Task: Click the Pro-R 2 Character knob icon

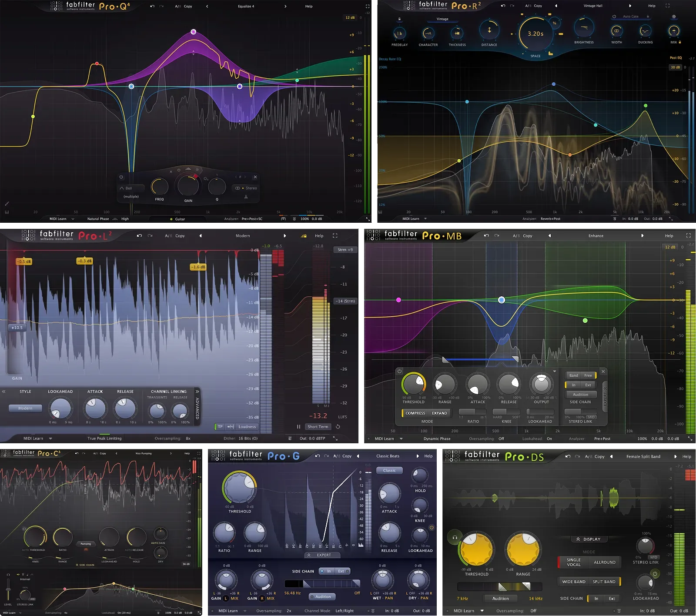Action: (x=428, y=33)
